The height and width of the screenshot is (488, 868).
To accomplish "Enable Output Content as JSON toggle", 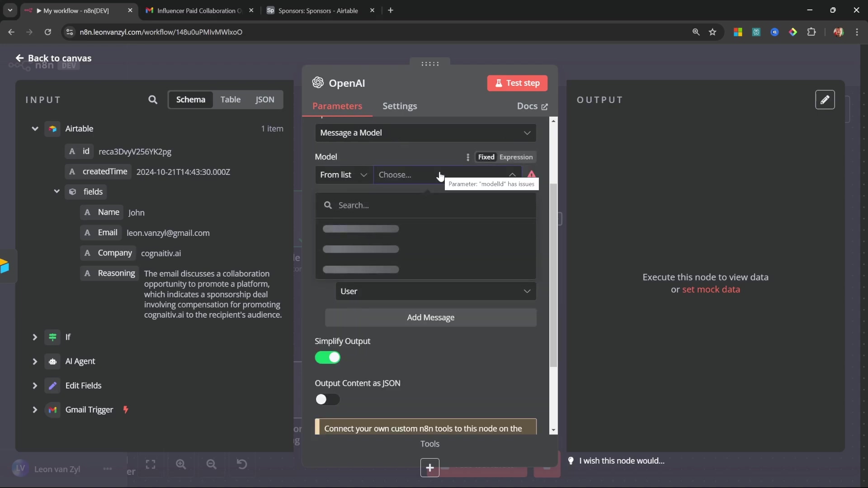I will point(328,399).
